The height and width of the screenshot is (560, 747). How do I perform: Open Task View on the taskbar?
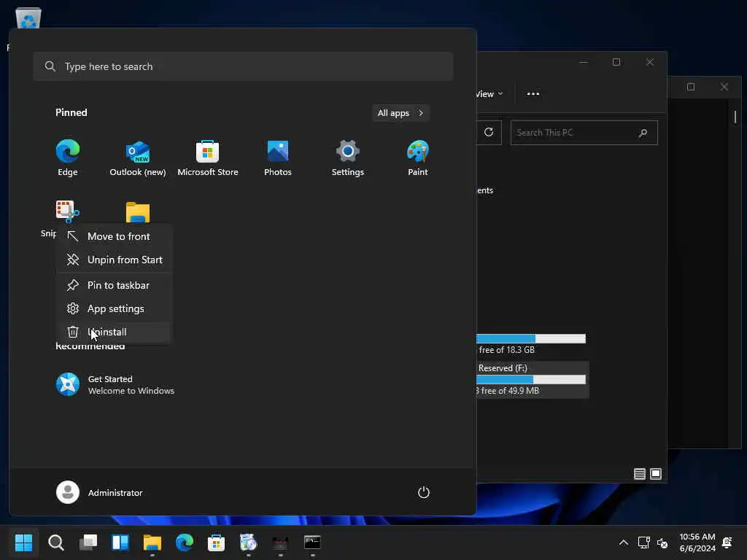88,542
